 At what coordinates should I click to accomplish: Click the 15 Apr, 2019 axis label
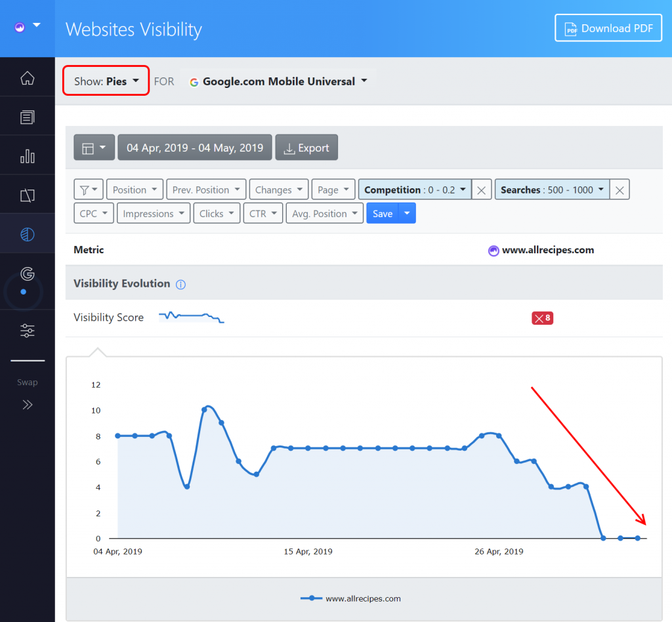tap(308, 551)
